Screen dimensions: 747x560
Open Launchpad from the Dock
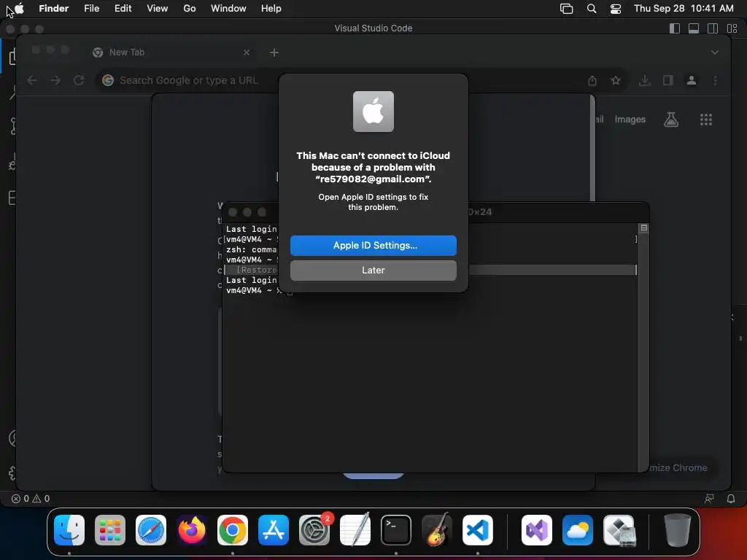110,530
